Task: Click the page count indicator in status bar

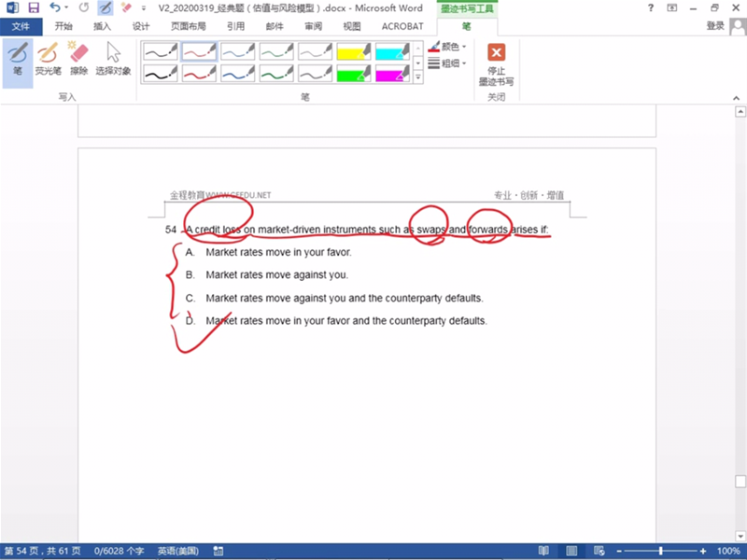Action: click(x=43, y=552)
